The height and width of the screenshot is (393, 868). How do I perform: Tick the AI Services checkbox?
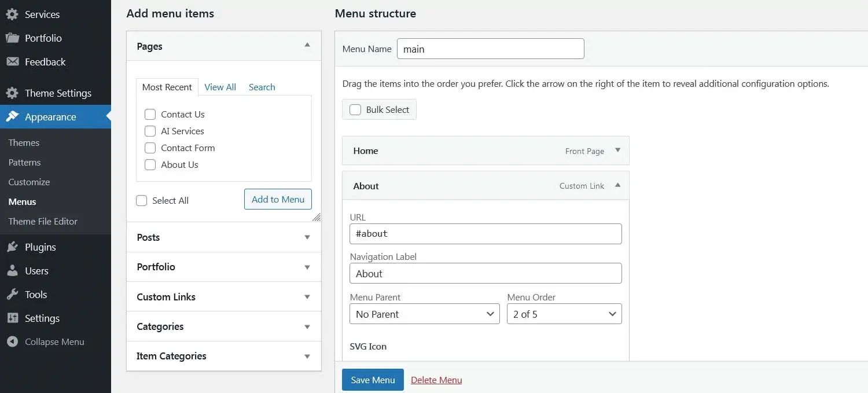click(150, 131)
